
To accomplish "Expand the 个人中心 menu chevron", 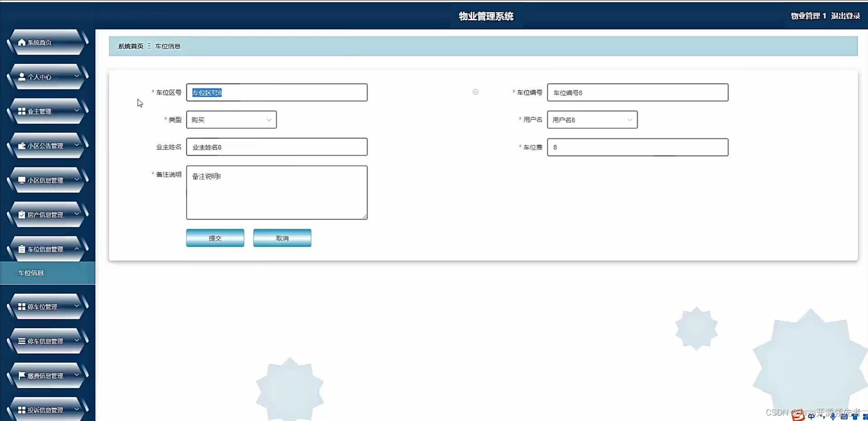I will 76,76.
